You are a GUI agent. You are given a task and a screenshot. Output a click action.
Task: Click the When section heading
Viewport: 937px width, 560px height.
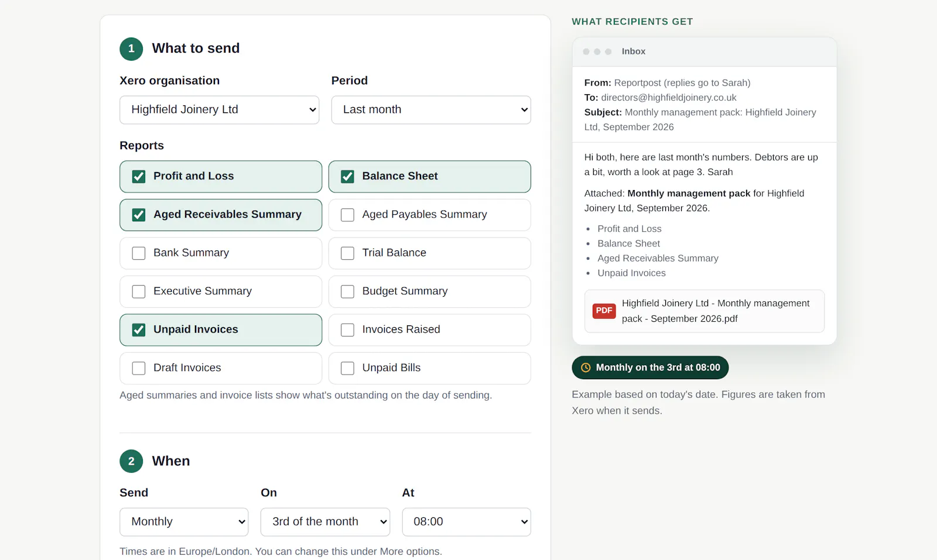click(x=171, y=461)
